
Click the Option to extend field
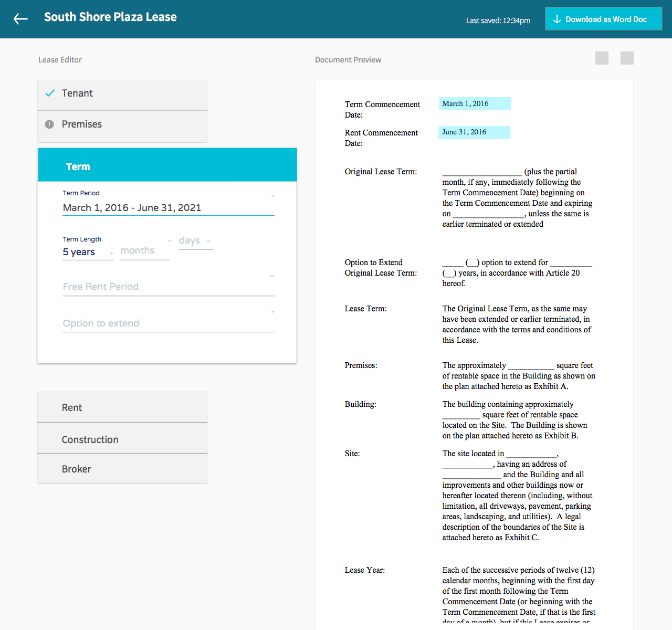169,323
